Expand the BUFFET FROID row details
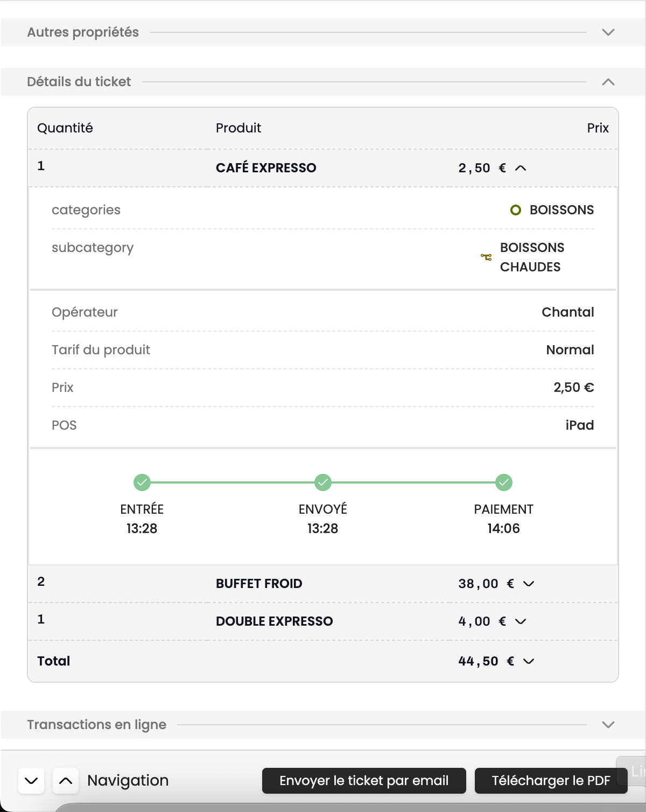This screenshot has width=646, height=812. pyautogui.click(x=529, y=584)
